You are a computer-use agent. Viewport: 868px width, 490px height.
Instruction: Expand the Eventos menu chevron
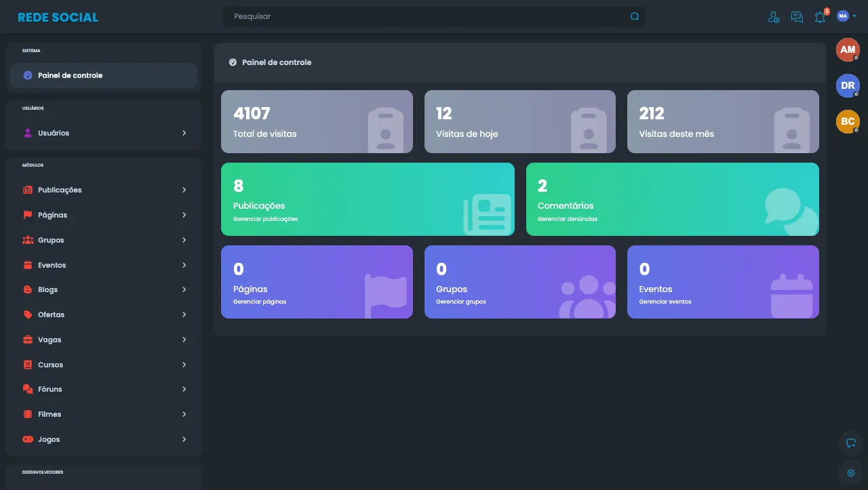pyautogui.click(x=184, y=265)
